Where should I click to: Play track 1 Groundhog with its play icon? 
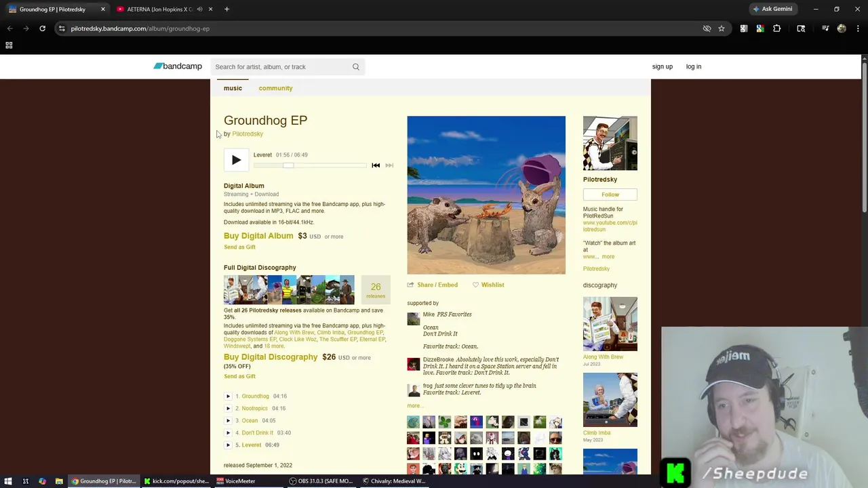(228, 396)
